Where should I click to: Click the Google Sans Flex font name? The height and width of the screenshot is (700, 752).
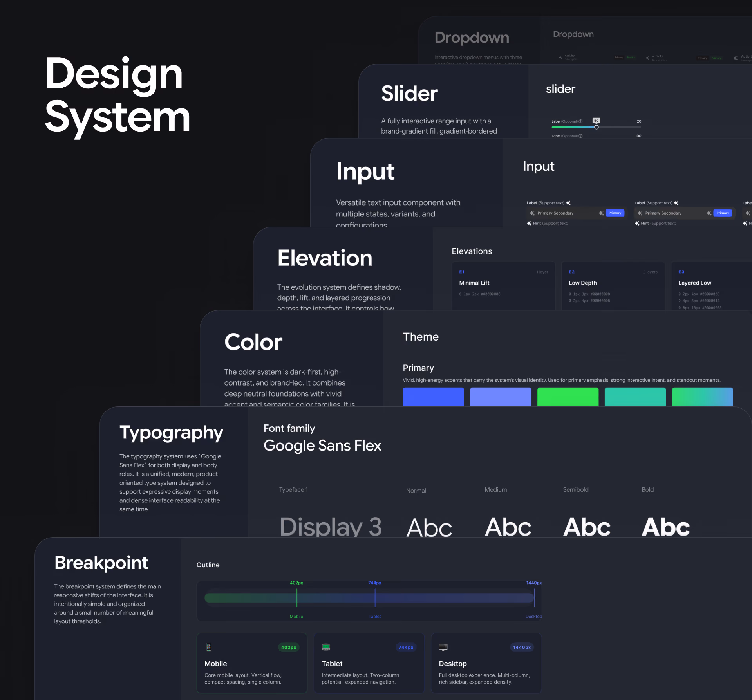(x=322, y=446)
